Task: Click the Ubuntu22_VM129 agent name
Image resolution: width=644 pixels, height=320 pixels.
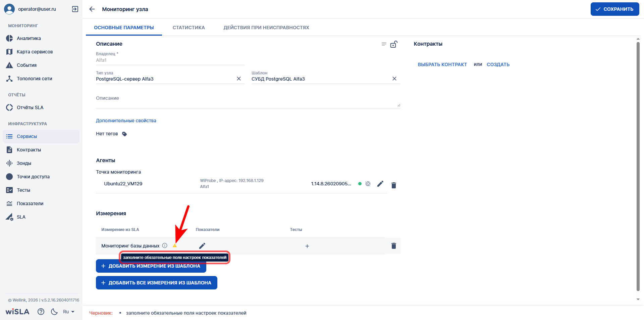Action: tap(123, 184)
